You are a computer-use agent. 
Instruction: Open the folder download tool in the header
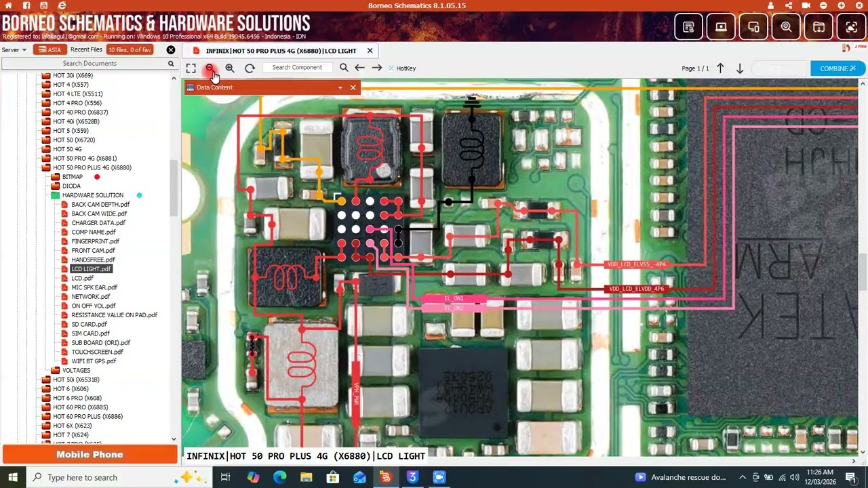pos(818,27)
